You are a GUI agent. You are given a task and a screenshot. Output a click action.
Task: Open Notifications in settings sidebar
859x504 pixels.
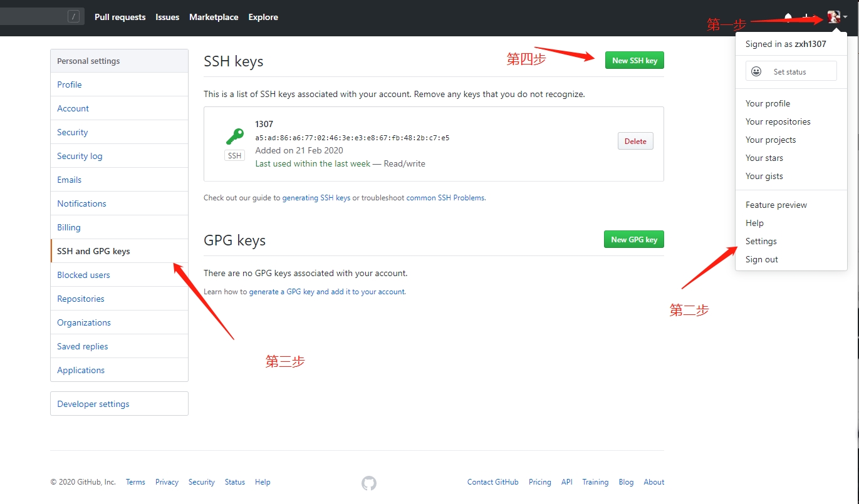click(119, 203)
